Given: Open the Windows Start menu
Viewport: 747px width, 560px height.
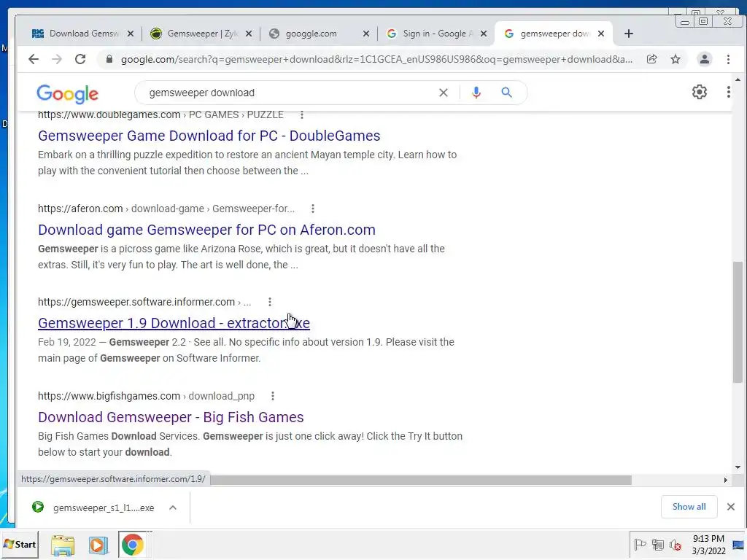Looking at the screenshot, I should [x=20, y=544].
